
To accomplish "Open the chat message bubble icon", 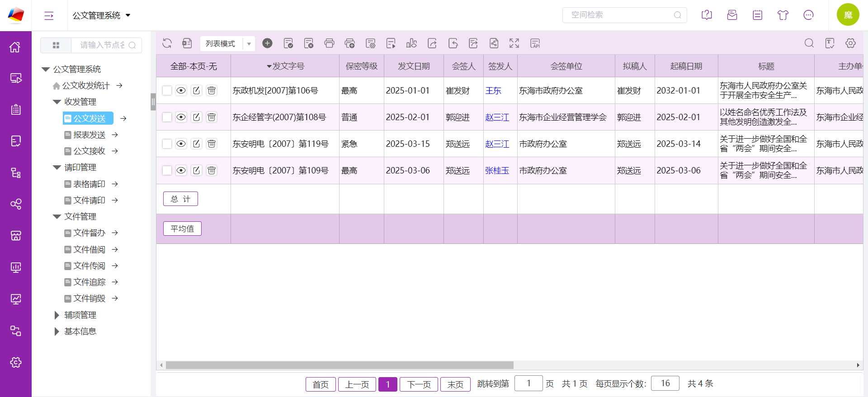I will point(809,15).
